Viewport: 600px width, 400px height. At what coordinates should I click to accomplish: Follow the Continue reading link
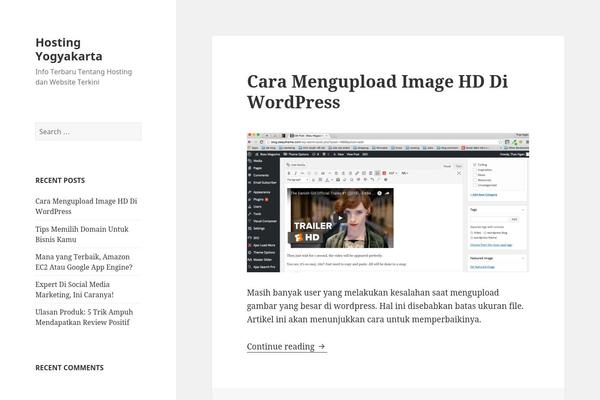(287, 346)
